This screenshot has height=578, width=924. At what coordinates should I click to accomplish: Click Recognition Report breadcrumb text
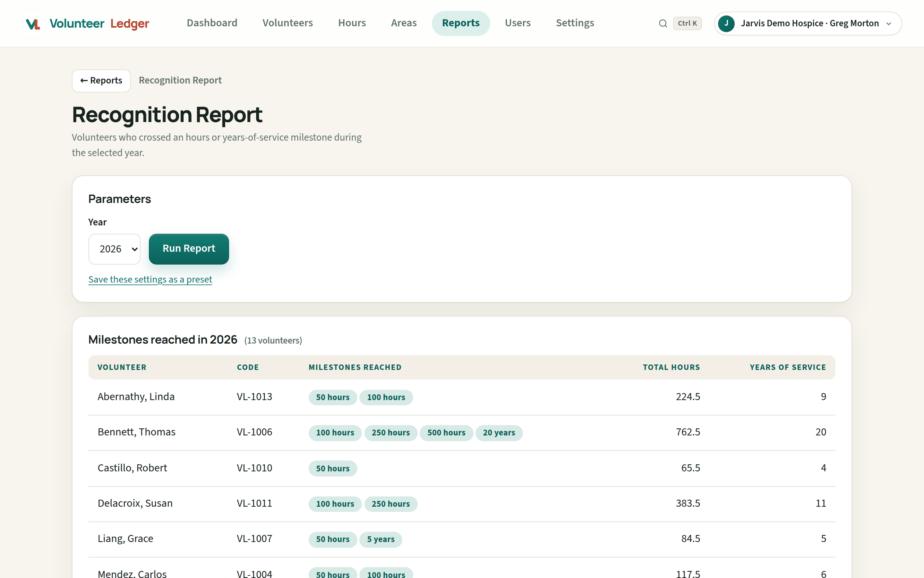tap(180, 80)
